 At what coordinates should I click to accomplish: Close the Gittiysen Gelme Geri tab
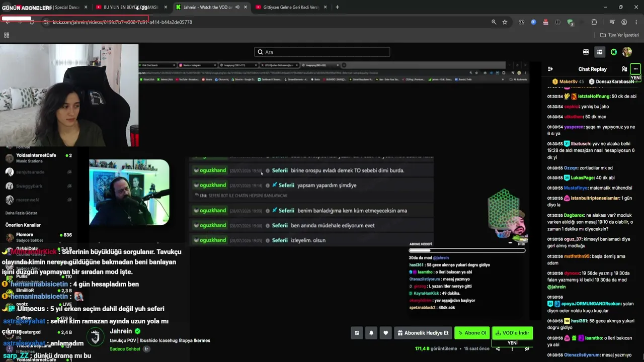tap(325, 8)
